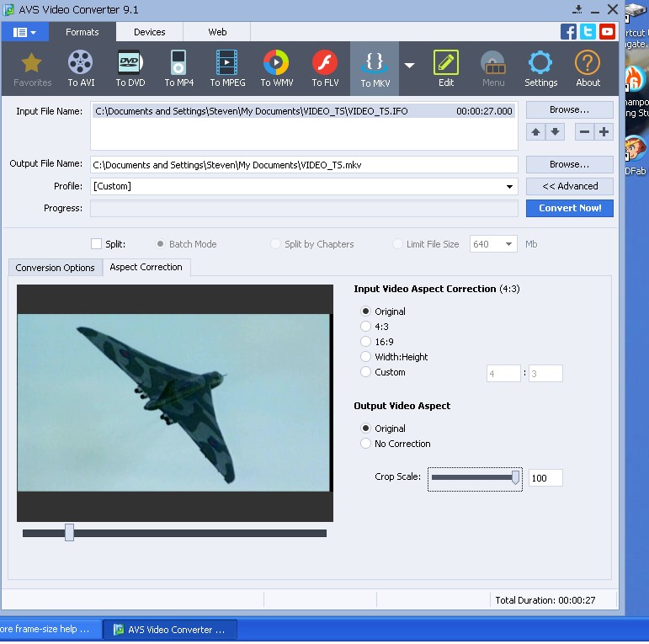This screenshot has height=644, width=649.
Task: Switch to the Web tab
Action: (x=217, y=32)
